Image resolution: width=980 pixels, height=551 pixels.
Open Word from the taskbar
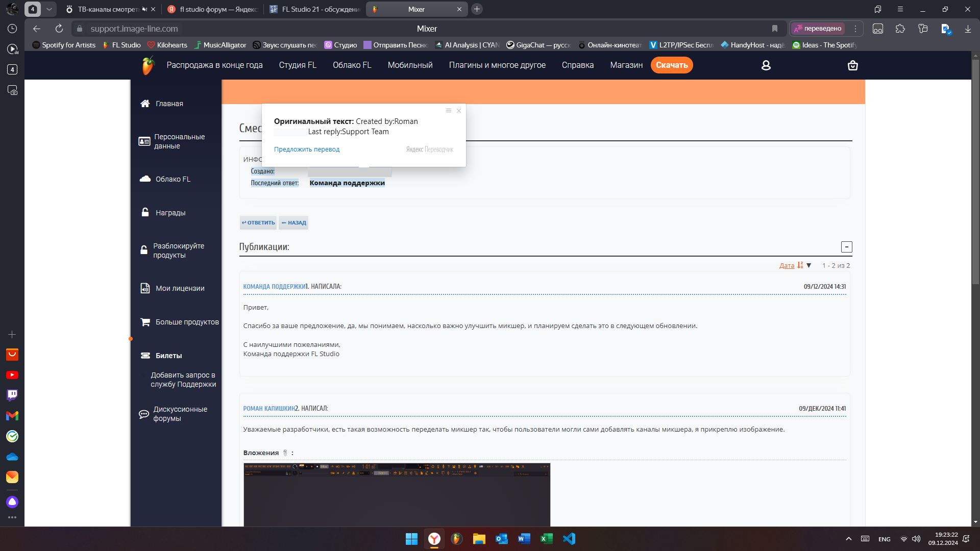pyautogui.click(x=524, y=539)
